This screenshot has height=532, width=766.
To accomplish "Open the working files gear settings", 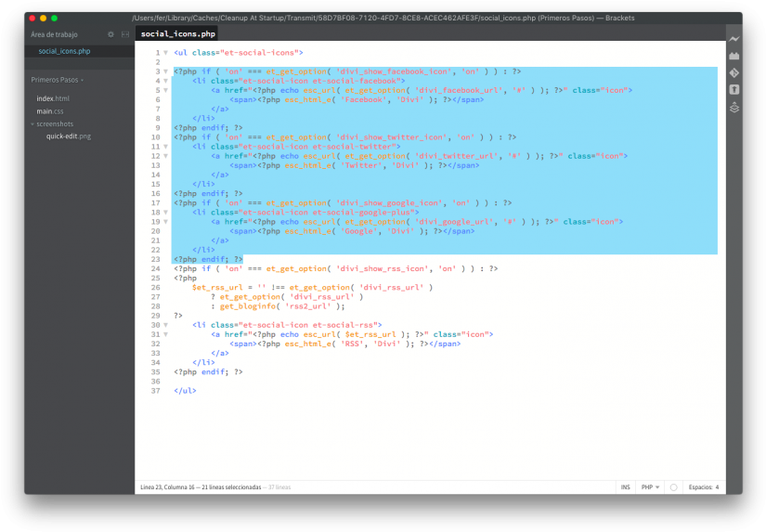I will coord(110,34).
